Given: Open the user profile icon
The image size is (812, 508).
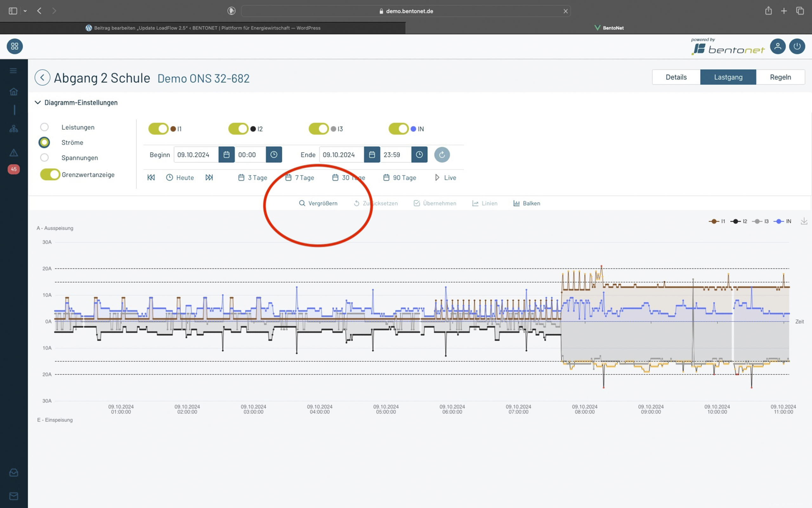Looking at the screenshot, I should pyautogui.click(x=778, y=46).
